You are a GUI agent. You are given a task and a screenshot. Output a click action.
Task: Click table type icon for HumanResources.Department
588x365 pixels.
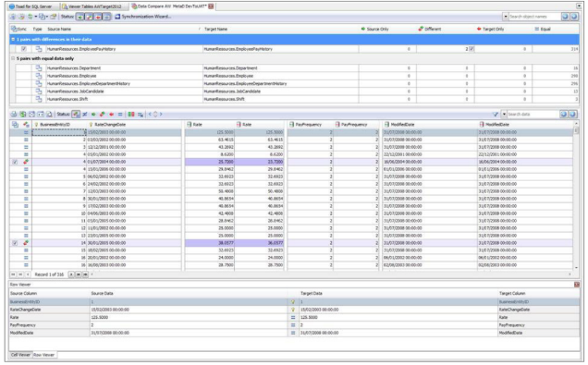39,68
